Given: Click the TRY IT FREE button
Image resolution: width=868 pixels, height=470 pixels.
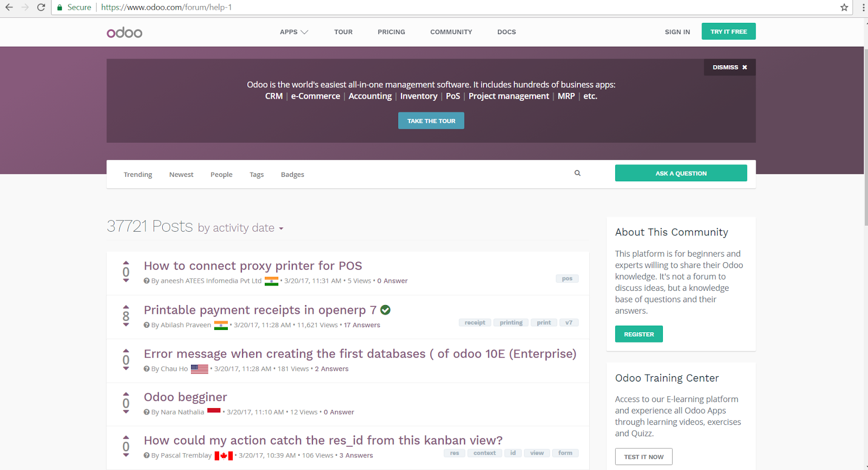Looking at the screenshot, I should pos(729,31).
